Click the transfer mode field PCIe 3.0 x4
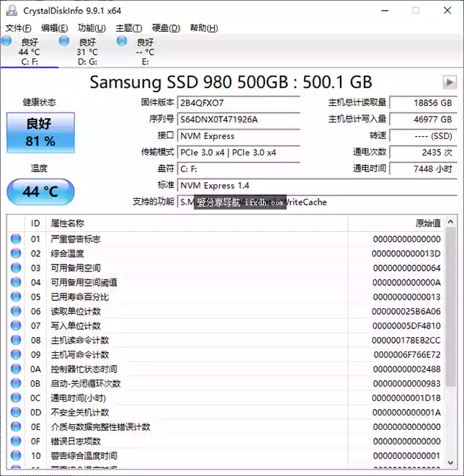 click(x=238, y=153)
